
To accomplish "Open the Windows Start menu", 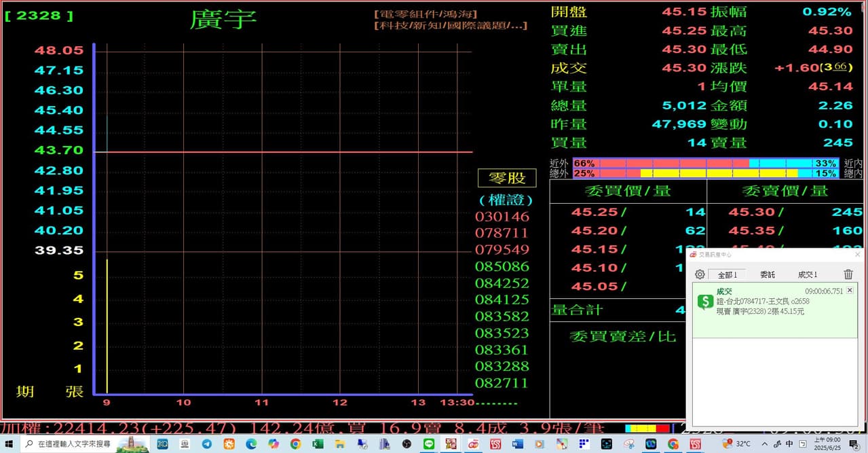I will (9, 444).
